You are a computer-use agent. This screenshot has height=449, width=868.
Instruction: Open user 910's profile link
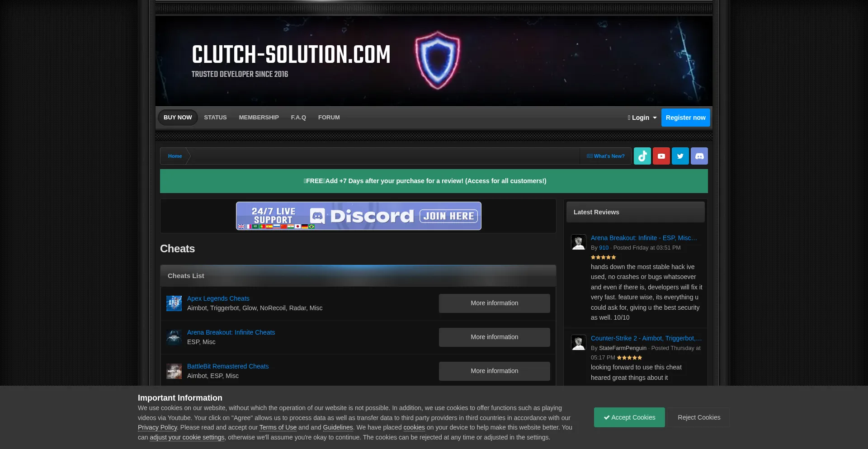coord(604,248)
